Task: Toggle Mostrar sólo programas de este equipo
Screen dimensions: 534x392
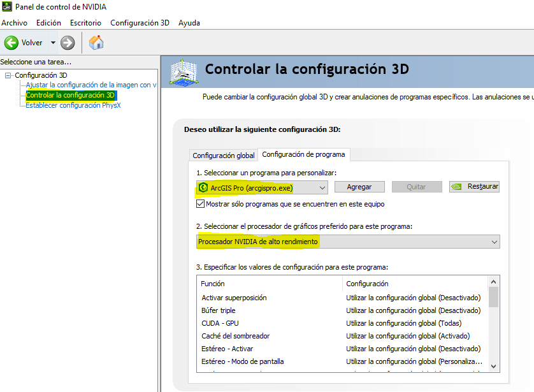Action: pos(200,204)
